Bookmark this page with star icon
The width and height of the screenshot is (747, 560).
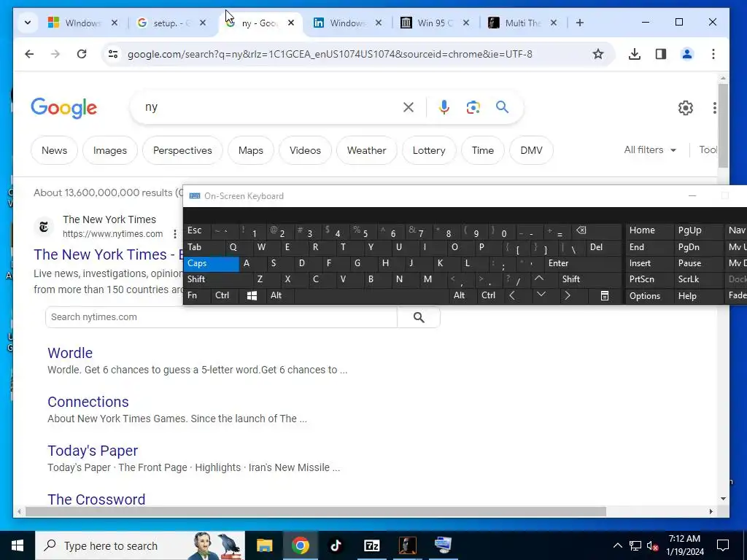[x=598, y=54]
